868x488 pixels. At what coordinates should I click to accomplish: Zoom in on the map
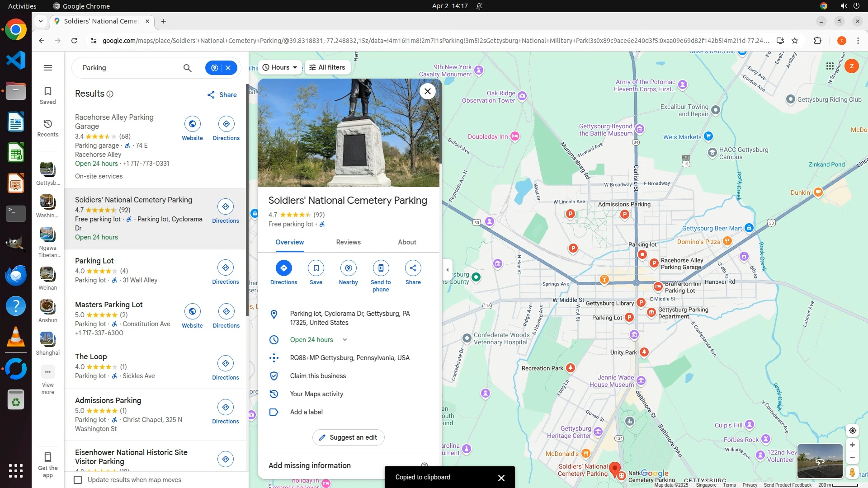coord(852,445)
